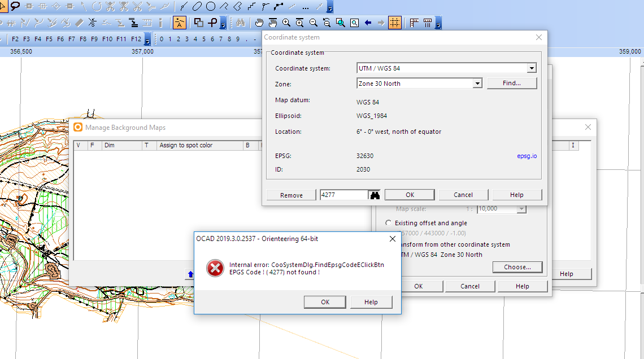Click the zoom in magnifier icon

point(286,23)
